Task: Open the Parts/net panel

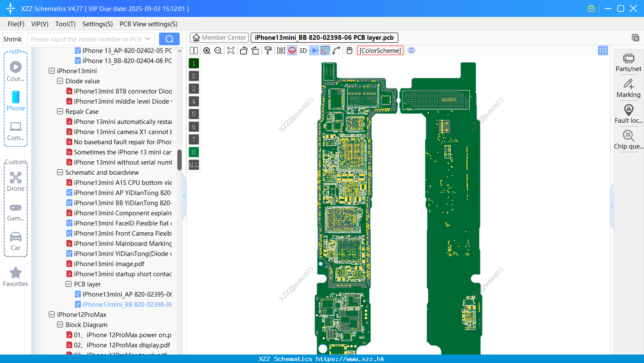Action: tap(628, 63)
